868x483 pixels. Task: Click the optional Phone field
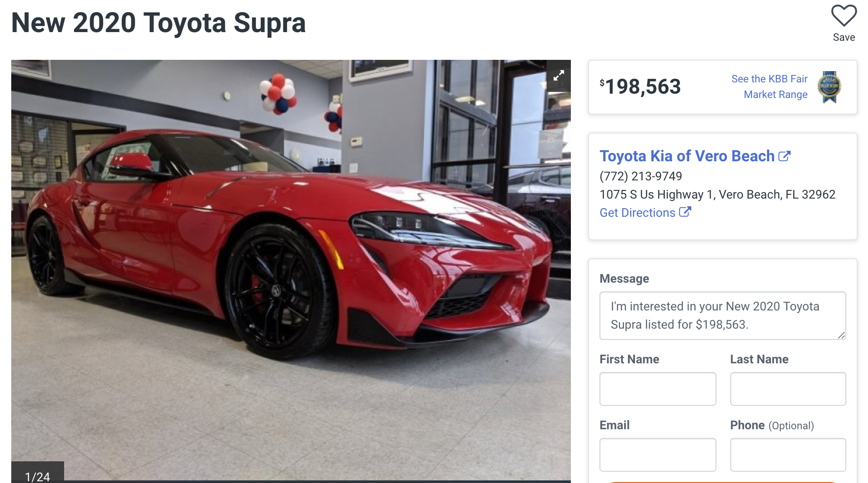coord(788,454)
